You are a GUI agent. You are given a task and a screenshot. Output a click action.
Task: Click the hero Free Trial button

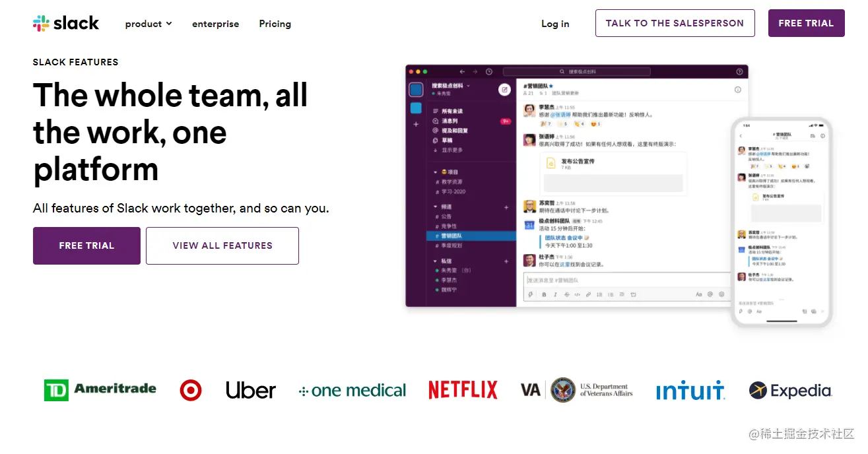(x=86, y=245)
